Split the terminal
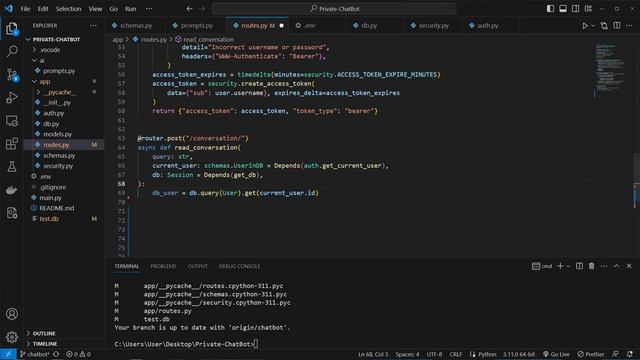This screenshot has width=640, height=360. 579,266
